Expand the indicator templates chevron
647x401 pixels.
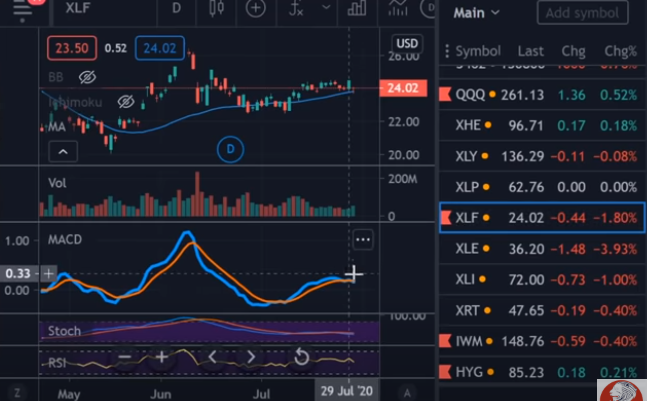point(326,7)
